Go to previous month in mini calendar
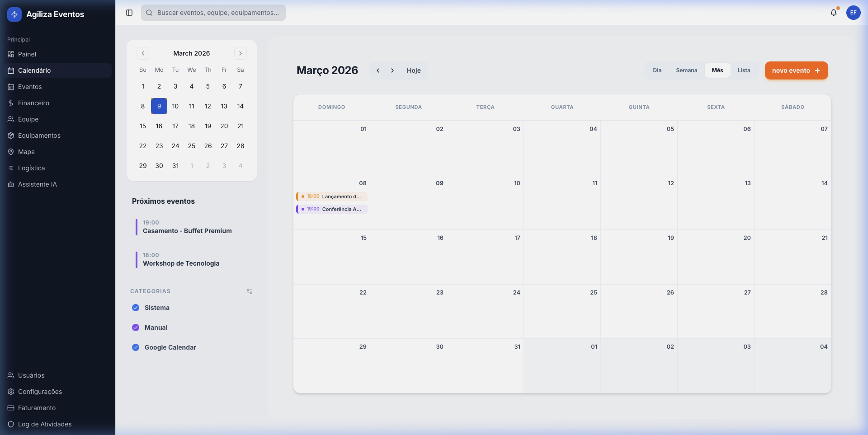 143,53
